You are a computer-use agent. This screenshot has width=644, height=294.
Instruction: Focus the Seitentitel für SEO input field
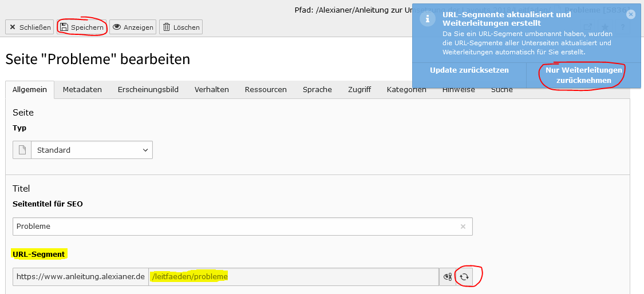(x=242, y=227)
